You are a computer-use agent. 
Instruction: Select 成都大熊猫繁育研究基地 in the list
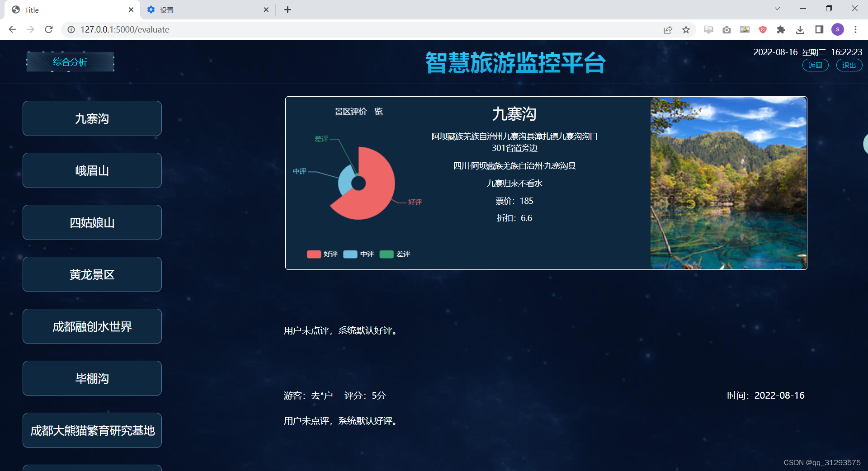[92, 430]
